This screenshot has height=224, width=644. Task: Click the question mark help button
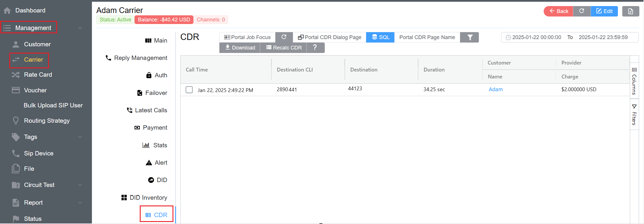coord(315,47)
